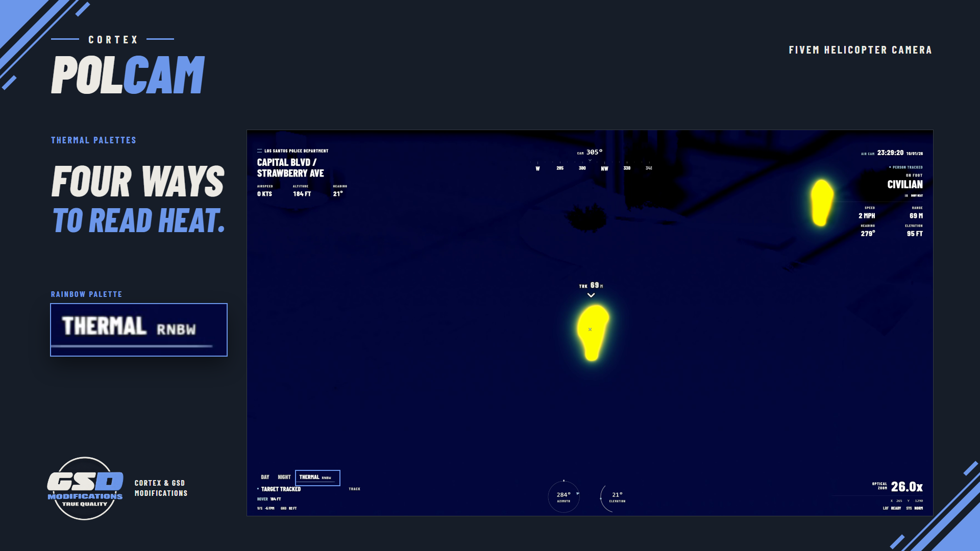
Task: Click the POLCAM logo title
Action: point(128,75)
